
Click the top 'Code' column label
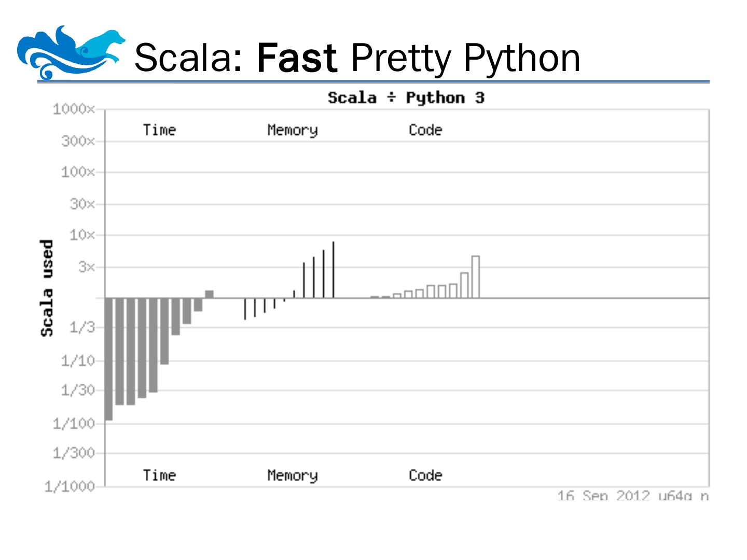tap(425, 130)
